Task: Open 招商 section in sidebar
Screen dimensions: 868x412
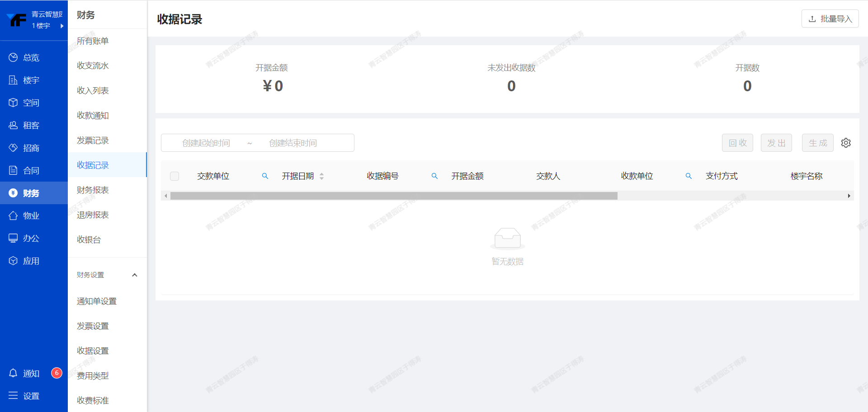Action: pyautogui.click(x=31, y=148)
